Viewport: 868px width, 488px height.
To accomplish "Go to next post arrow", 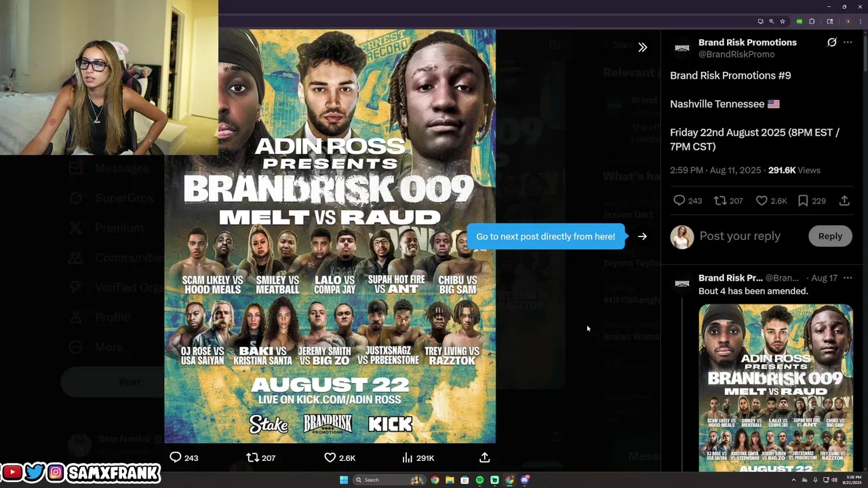I will 642,237.
